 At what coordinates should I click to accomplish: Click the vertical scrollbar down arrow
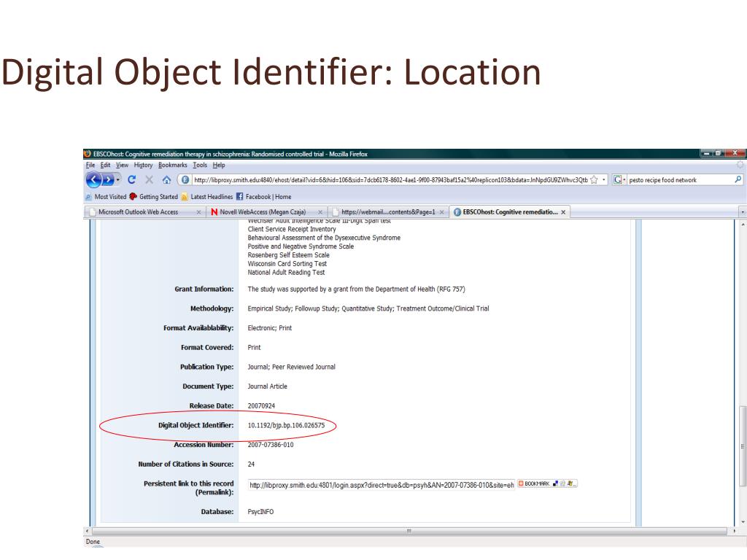pyautogui.click(x=742, y=522)
